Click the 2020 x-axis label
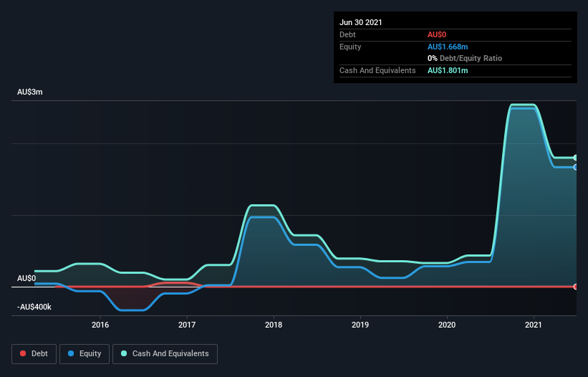 [447, 325]
